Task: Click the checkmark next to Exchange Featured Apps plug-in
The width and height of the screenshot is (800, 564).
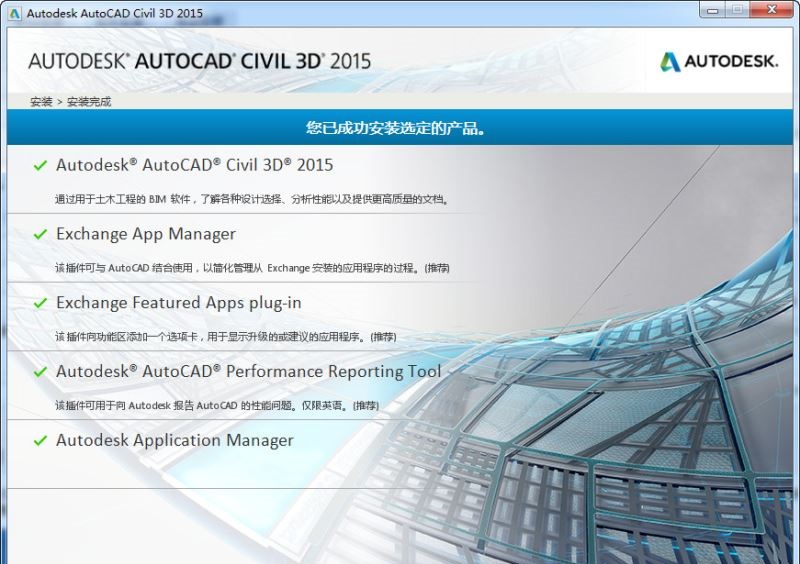Action: coord(40,303)
